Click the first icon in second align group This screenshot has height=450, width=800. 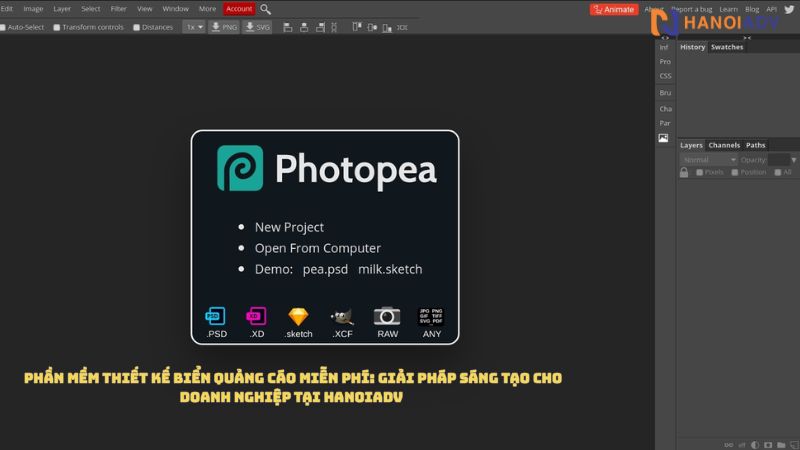(x=357, y=27)
